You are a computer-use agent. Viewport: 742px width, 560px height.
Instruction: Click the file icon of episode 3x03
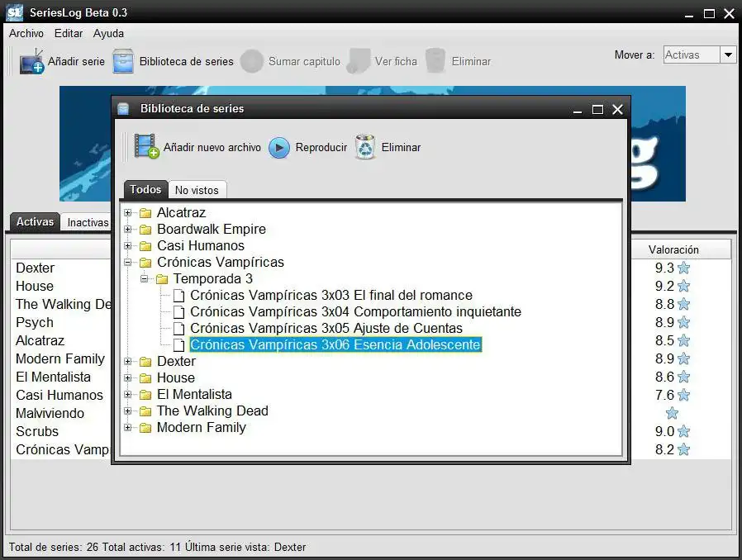point(178,296)
